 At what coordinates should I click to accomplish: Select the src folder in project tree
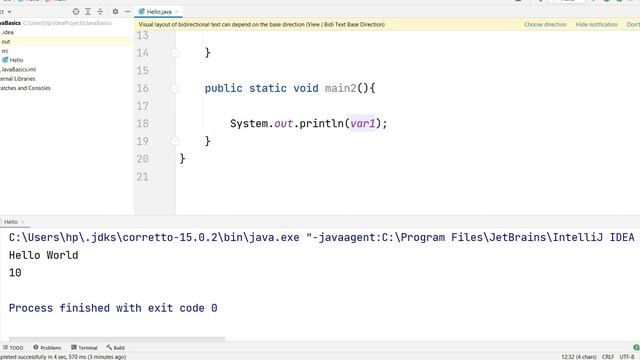[5, 51]
